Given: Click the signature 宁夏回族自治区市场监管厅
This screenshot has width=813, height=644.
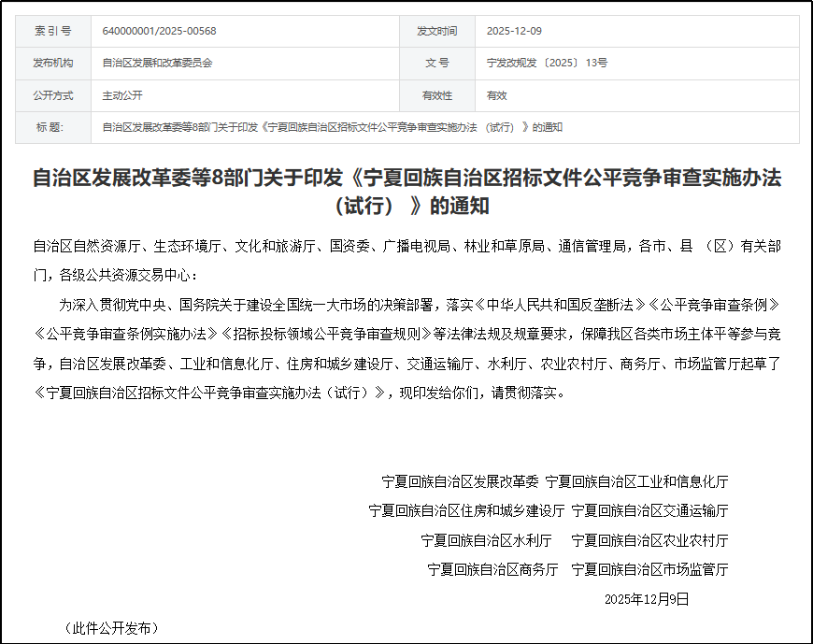Looking at the screenshot, I should 650,569.
